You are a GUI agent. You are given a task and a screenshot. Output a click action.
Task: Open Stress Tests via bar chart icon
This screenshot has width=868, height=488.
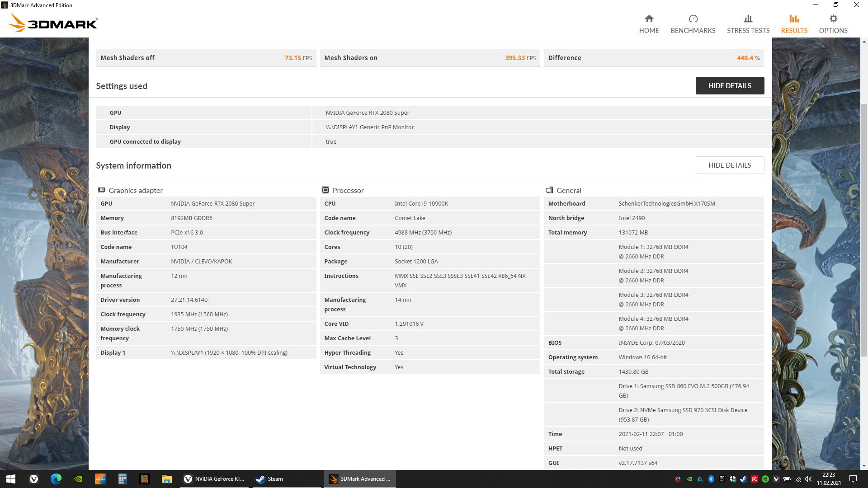[748, 19]
